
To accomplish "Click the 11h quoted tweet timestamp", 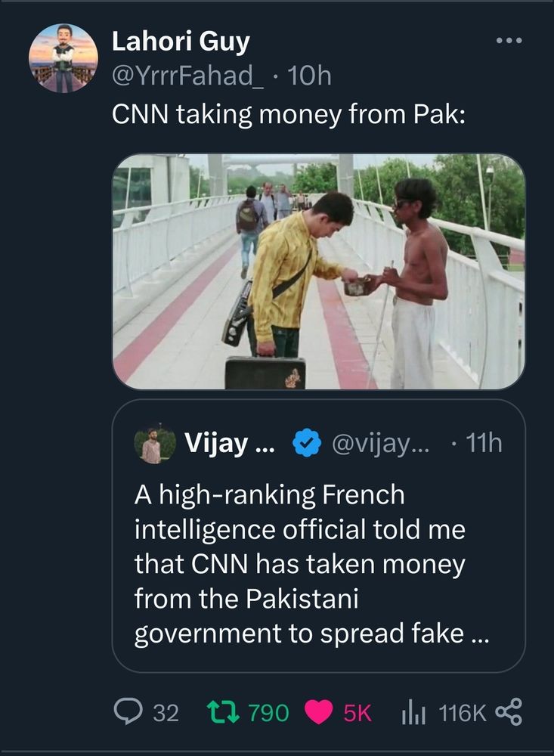I will [484, 444].
